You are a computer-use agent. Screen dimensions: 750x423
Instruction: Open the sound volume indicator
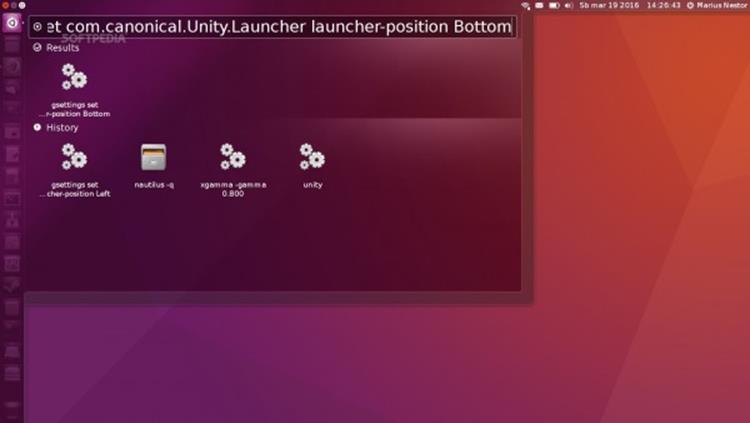[567, 6]
